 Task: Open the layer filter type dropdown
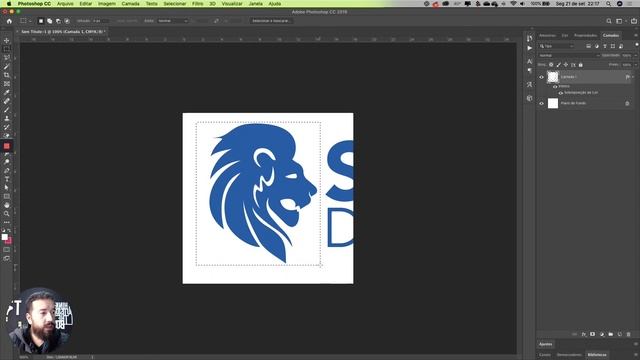click(556, 46)
